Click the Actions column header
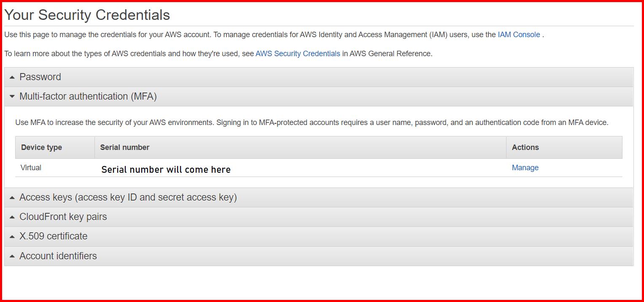 click(525, 147)
